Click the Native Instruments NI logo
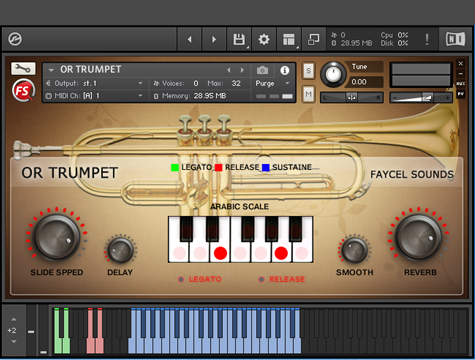The height and width of the screenshot is (360, 475). 456,39
